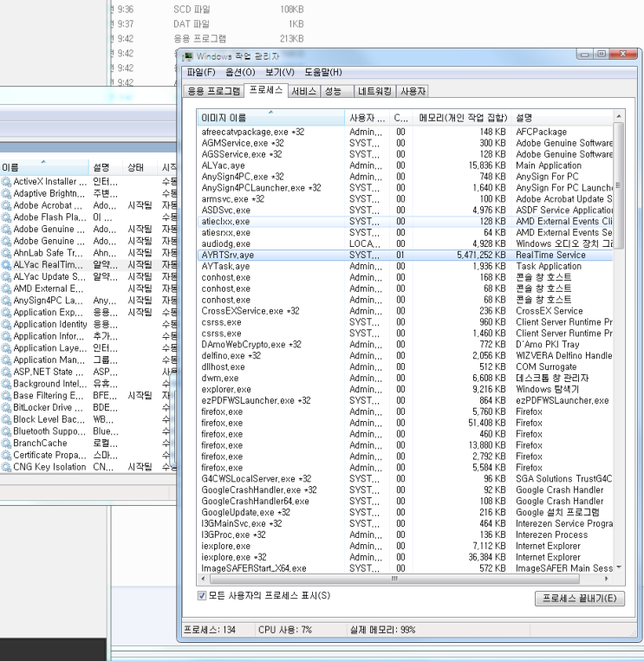This screenshot has width=644, height=661.
Task: Switch to the 성능 tab
Action: 333,91
